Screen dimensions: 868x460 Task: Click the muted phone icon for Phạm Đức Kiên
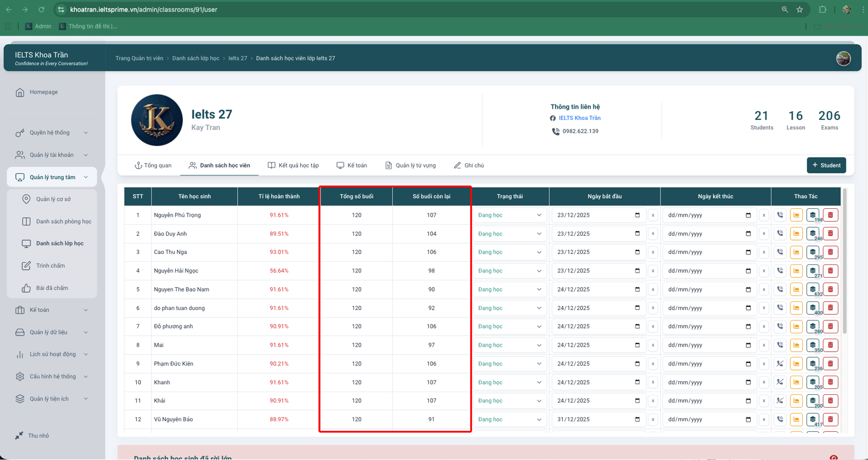point(780,364)
